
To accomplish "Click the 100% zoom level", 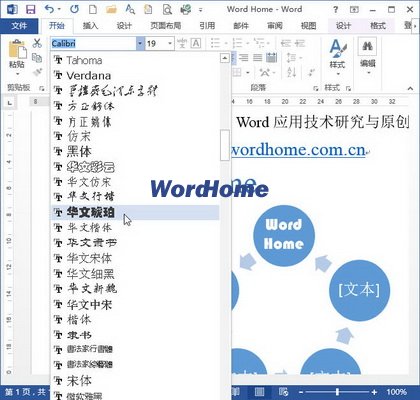I will point(396,392).
